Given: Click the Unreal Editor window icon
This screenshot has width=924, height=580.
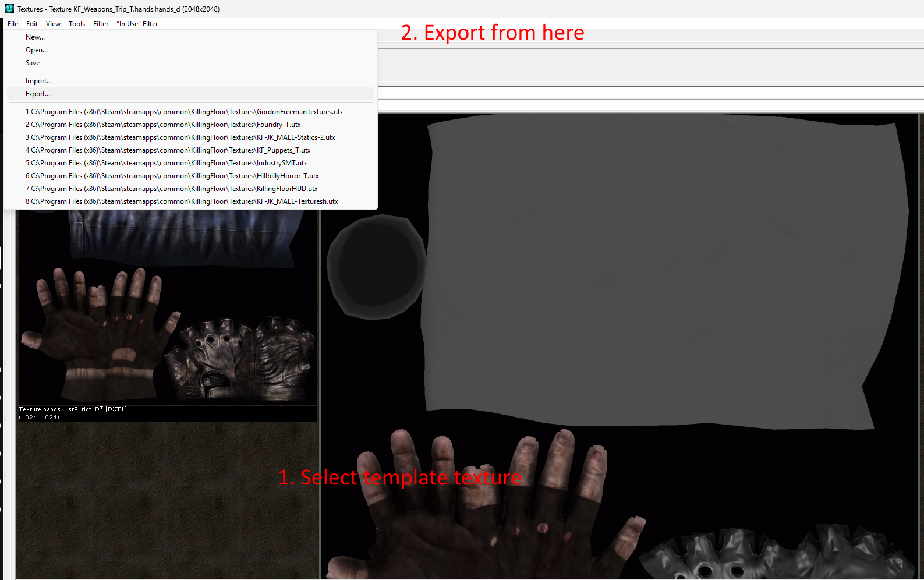Looking at the screenshot, I should 9,9.
